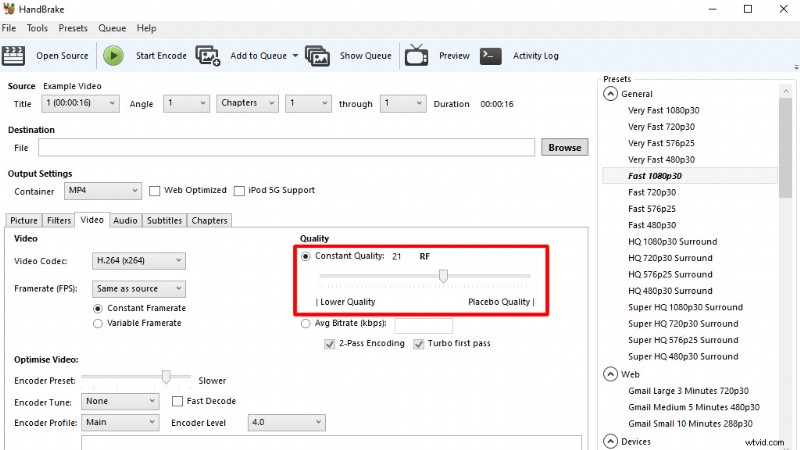The height and width of the screenshot is (450, 800).
Task: Open the Framerate (FPS) dropdown
Action: [139, 289]
